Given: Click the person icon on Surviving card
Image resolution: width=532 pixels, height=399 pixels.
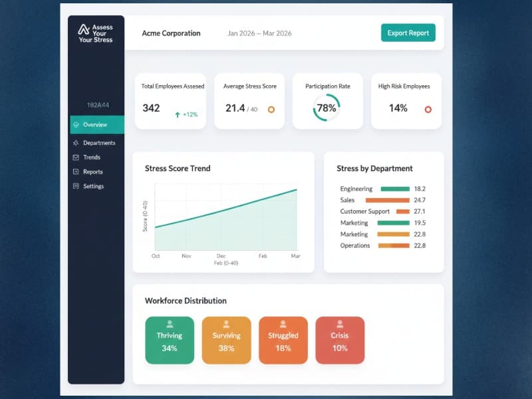Looking at the screenshot, I should 226,324.
